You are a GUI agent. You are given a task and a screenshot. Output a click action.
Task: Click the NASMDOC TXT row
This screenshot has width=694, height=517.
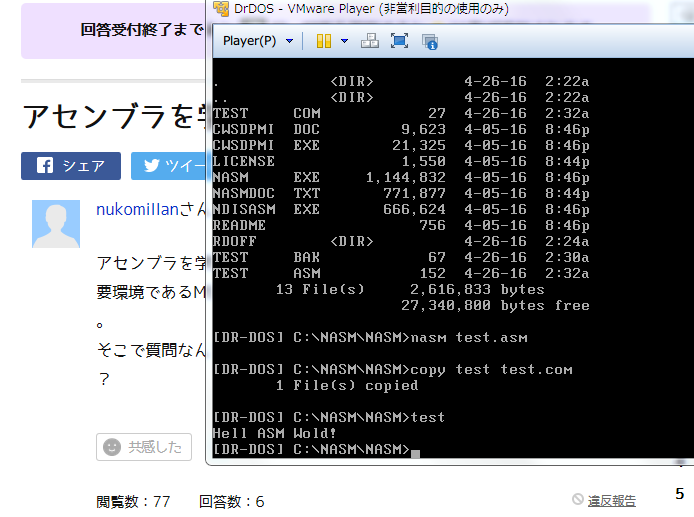pyautogui.click(x=401, y=193)
